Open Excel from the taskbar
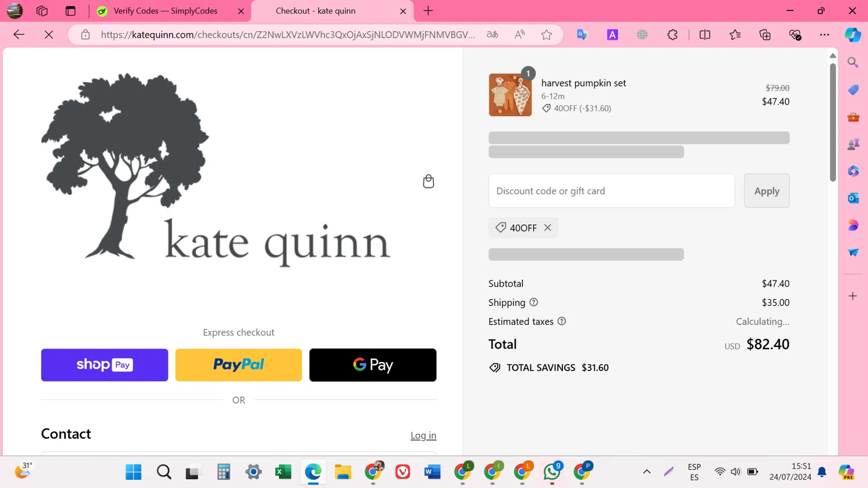 click(283, 472)
